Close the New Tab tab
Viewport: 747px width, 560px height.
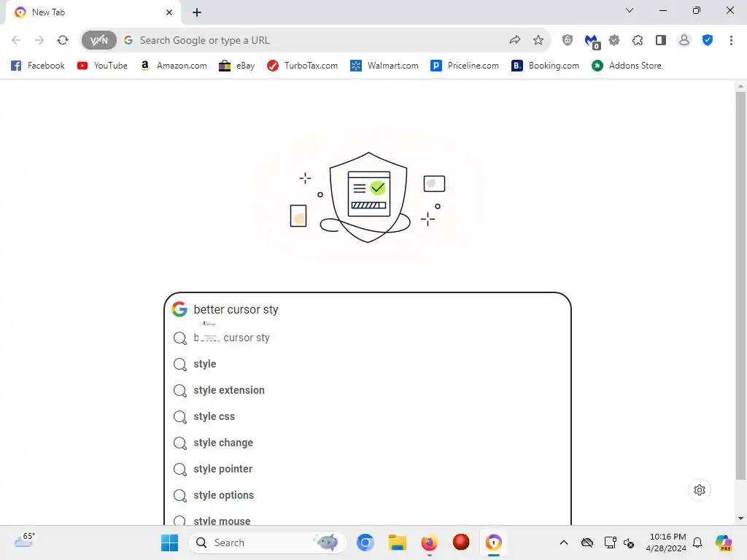[x=169, y=12]
